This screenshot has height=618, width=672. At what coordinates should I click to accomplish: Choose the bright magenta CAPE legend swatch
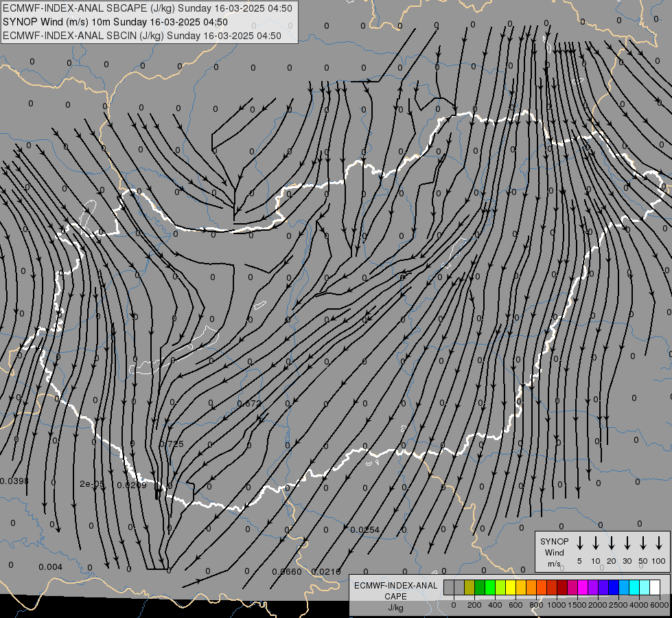(x=583, y=587)
